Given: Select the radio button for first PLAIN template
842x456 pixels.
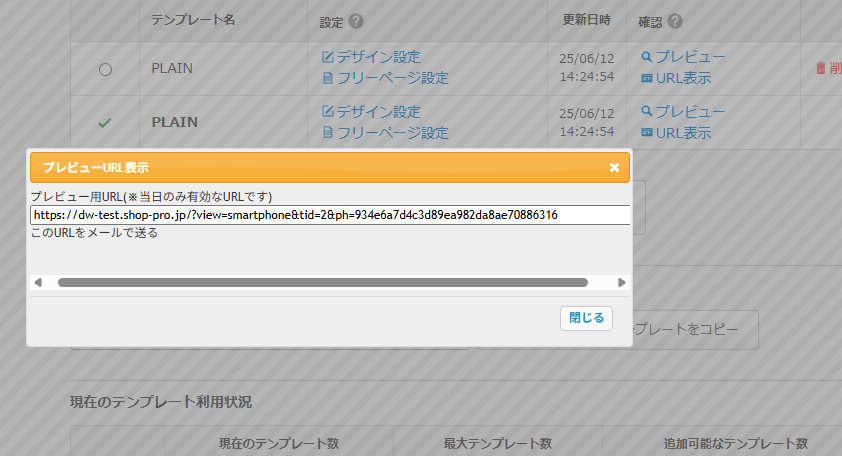Looking at the screenshot, I should point(105,69).
